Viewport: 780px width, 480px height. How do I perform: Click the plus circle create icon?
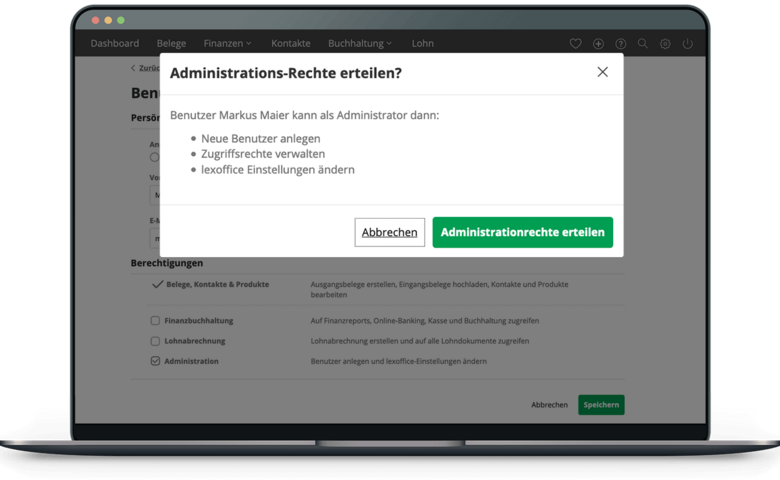click(598, 44)
